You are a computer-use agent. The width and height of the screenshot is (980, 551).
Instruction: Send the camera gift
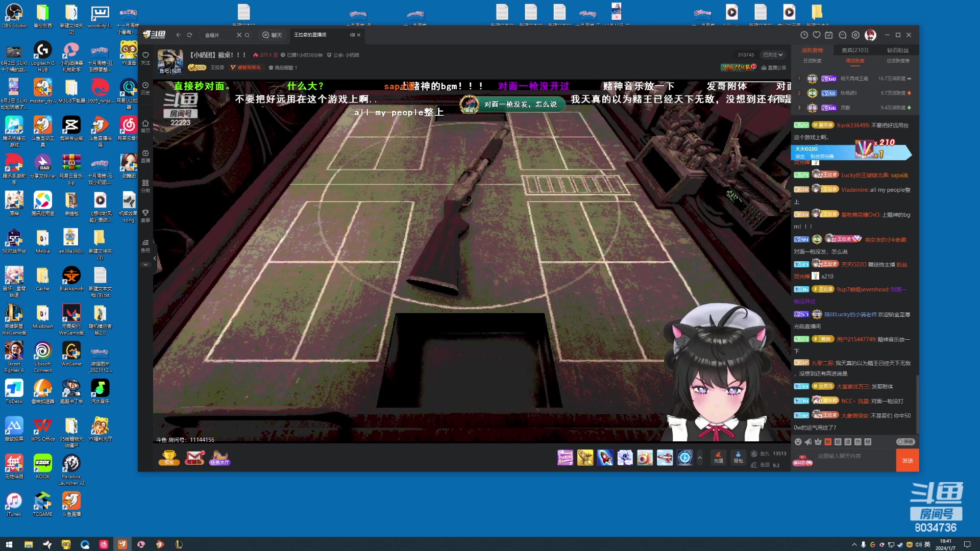click(645, 458)
